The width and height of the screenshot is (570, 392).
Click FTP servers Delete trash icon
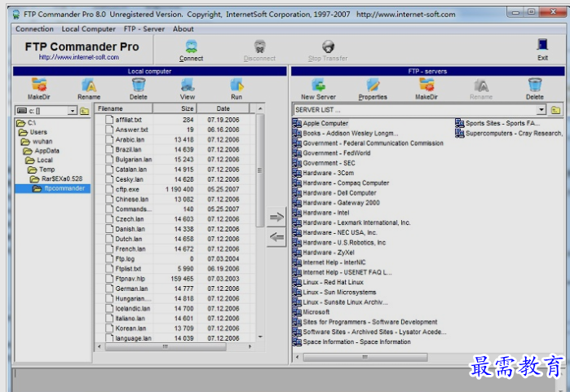point(535,86)
